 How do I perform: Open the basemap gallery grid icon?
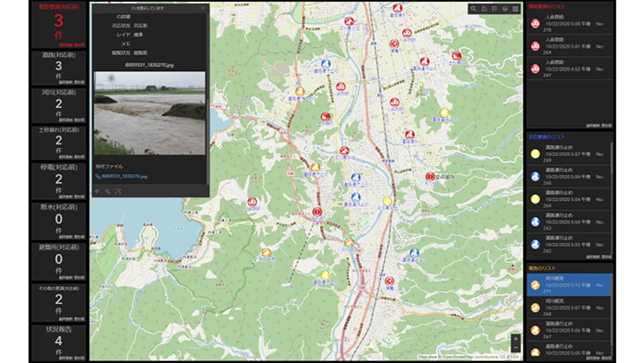515,8
